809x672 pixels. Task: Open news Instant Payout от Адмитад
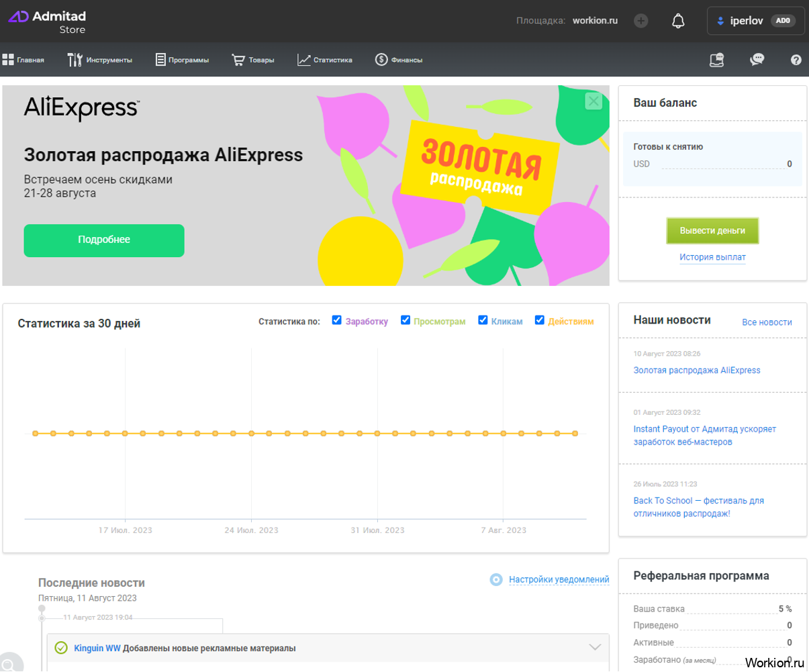[704, 436]
